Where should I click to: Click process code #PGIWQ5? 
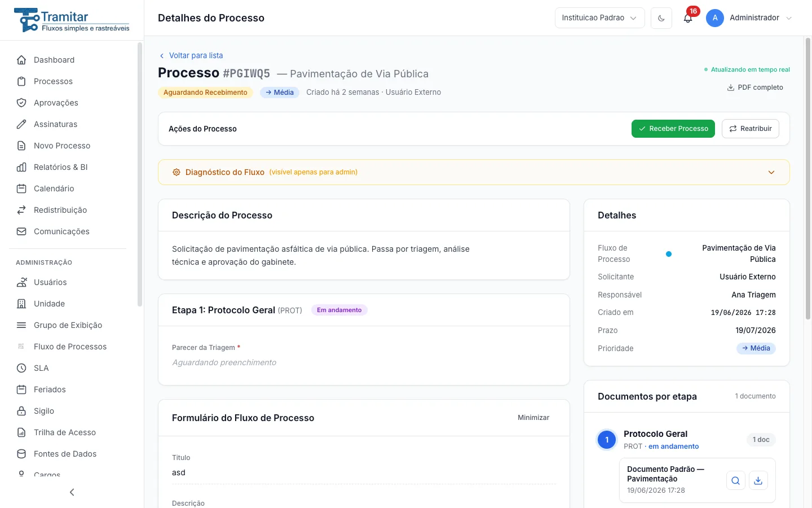coord(246,73)
